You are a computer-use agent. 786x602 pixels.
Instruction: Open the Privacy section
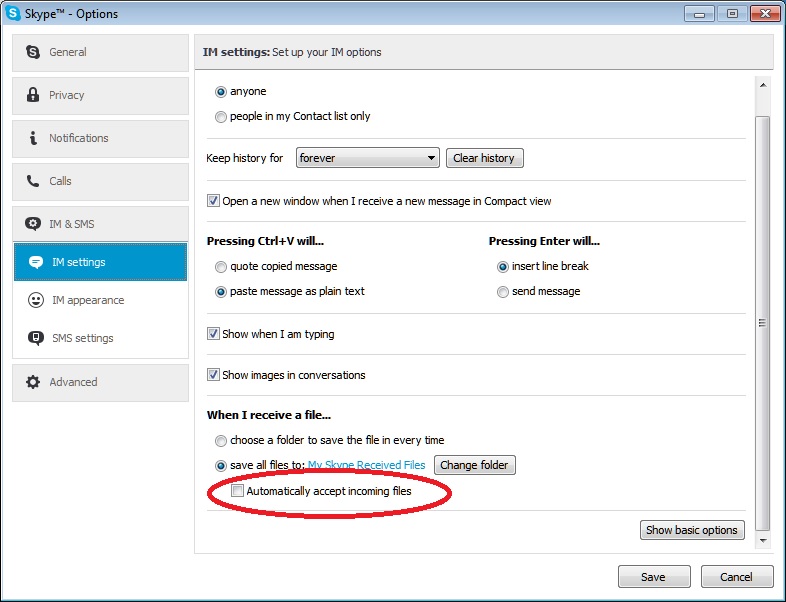click(x=100, y=96)
